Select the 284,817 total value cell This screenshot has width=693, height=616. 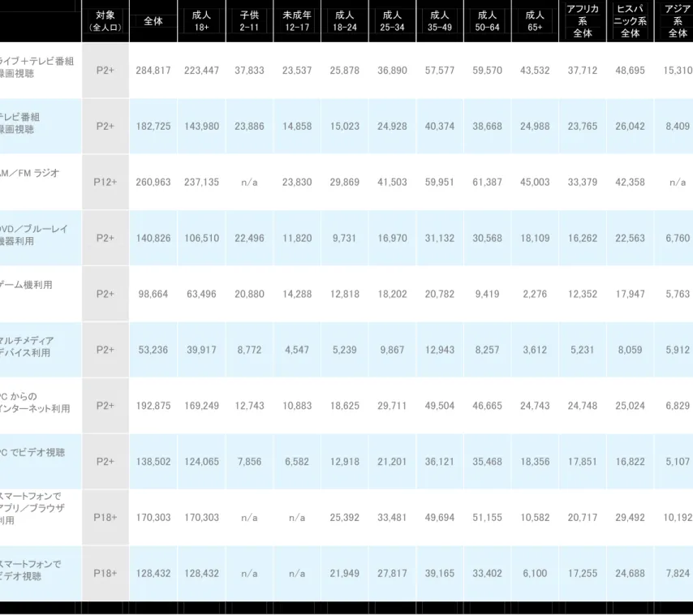tap(153, 71)
